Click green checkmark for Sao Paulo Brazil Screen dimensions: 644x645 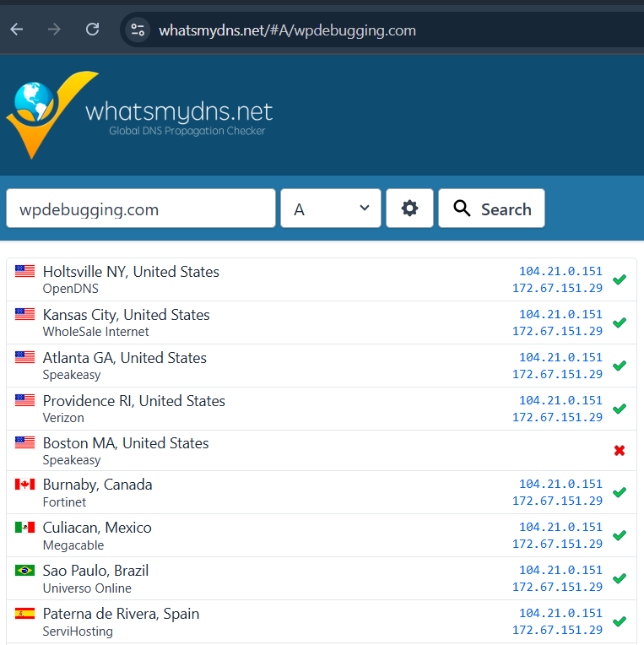[x=620, y=578]
